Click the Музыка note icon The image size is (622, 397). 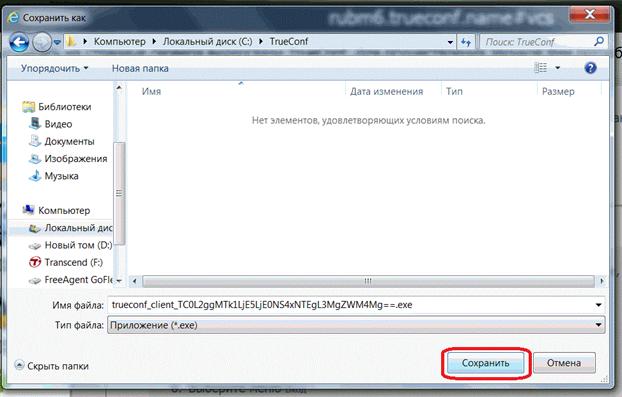[35, 175]
